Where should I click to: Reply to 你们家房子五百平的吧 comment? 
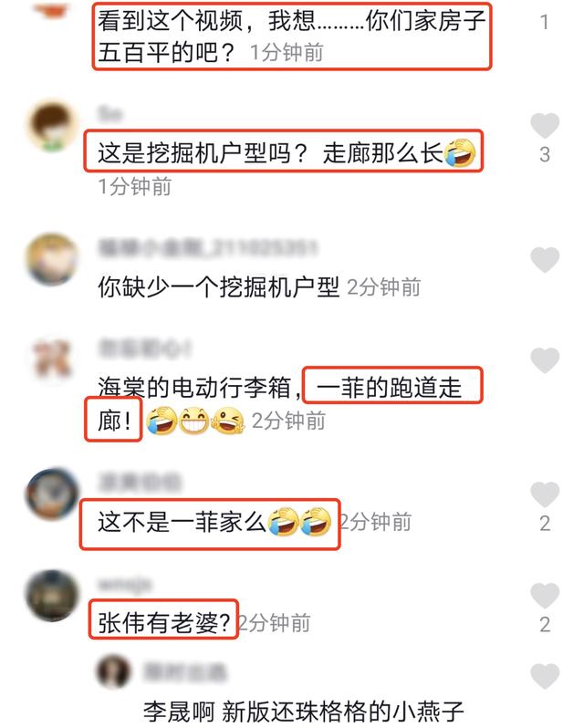[x=291, y=36]
